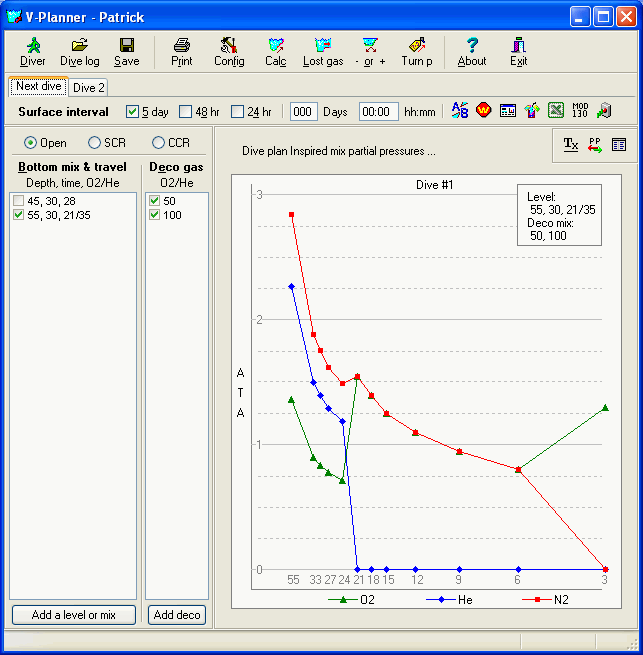Click the hh:mm time input field
The image size is (643, 655).
pyautogui.click(x=378, y=112)
